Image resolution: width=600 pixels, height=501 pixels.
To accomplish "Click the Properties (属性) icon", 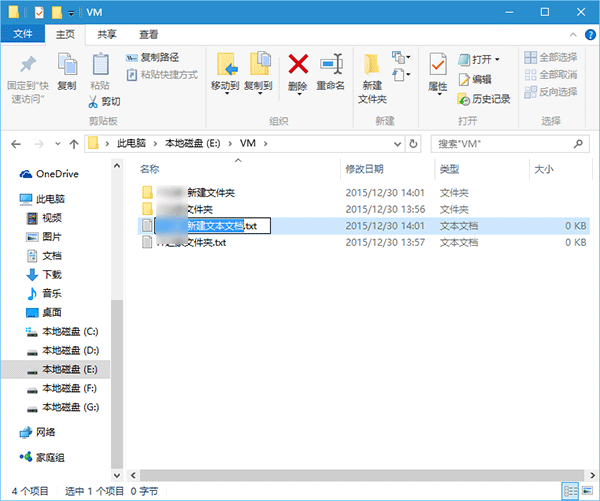I will tap(438, 64).
